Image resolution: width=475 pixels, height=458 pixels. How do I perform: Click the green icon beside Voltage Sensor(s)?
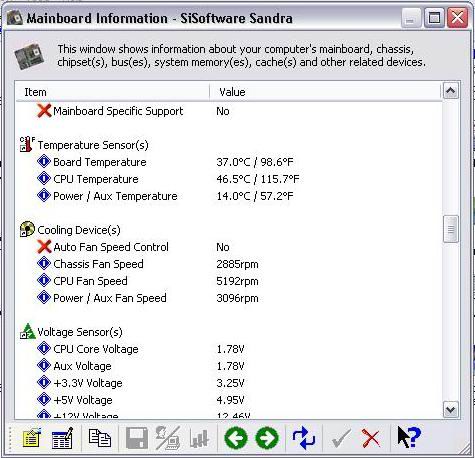27,331
